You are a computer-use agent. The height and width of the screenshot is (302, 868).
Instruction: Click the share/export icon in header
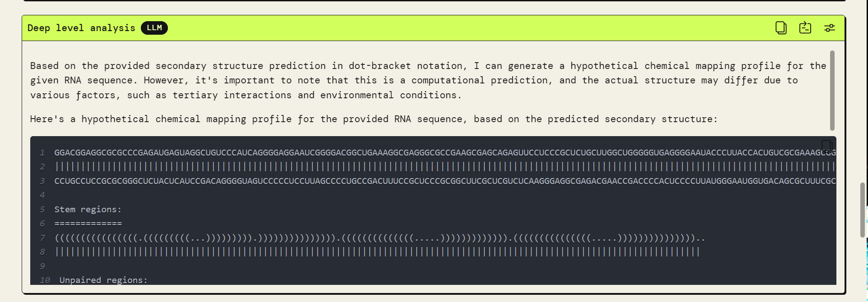(x=805, y=28)
